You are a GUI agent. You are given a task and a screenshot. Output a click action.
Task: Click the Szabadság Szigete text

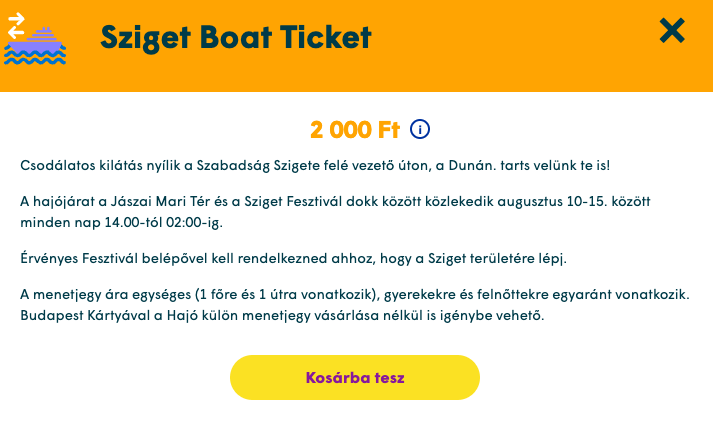pyautogui.click(x=331, y=164)
